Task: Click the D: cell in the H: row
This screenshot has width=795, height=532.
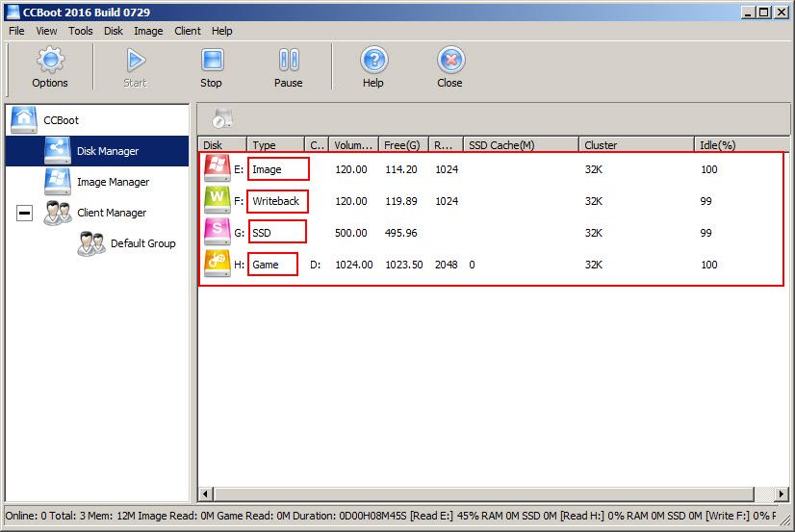Action: [315, 265]
